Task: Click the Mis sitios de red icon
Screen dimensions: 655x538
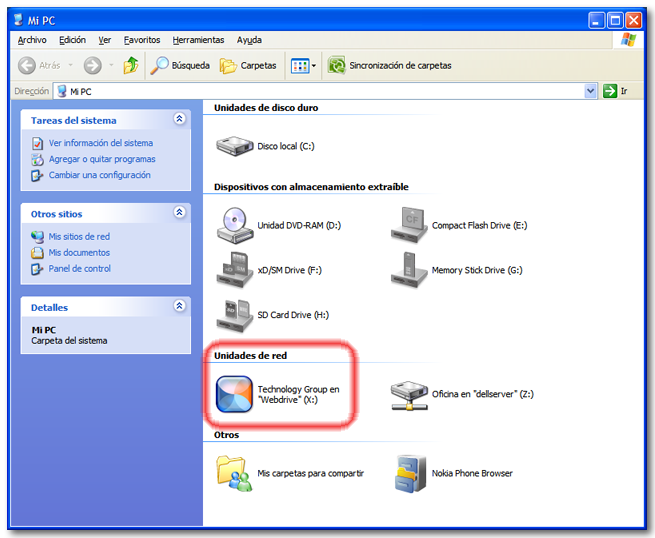Action: click(37, 237)
